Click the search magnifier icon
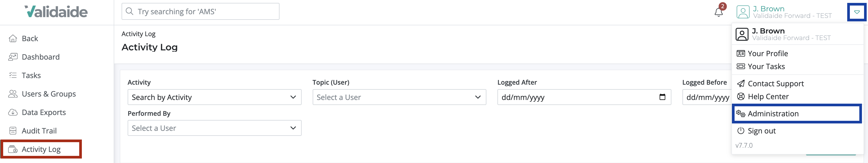Screen dimensions: 868x163 [x=129, y=12]
